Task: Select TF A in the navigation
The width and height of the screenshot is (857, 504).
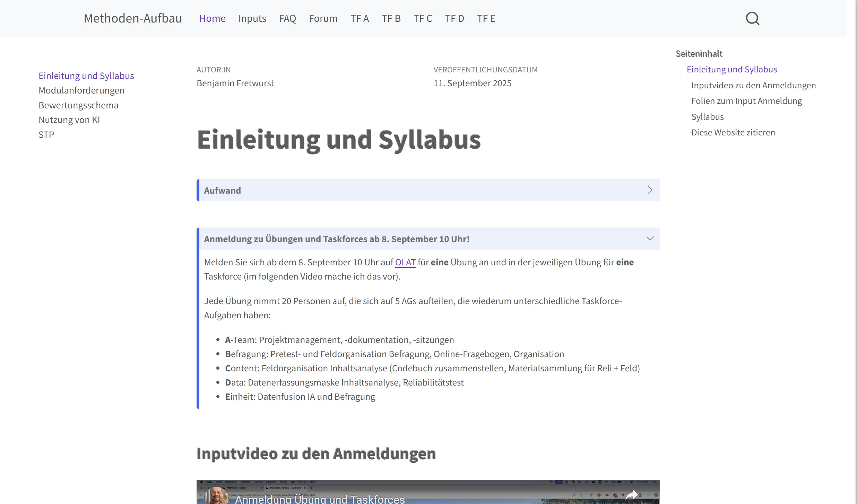Action: click(x=360, y=18)
